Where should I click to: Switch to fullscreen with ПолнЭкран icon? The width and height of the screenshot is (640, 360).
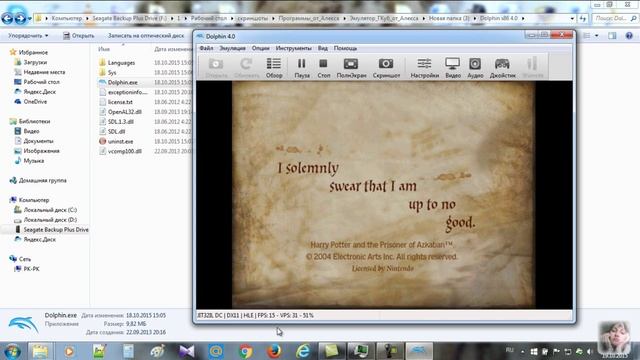pos(351,68)
